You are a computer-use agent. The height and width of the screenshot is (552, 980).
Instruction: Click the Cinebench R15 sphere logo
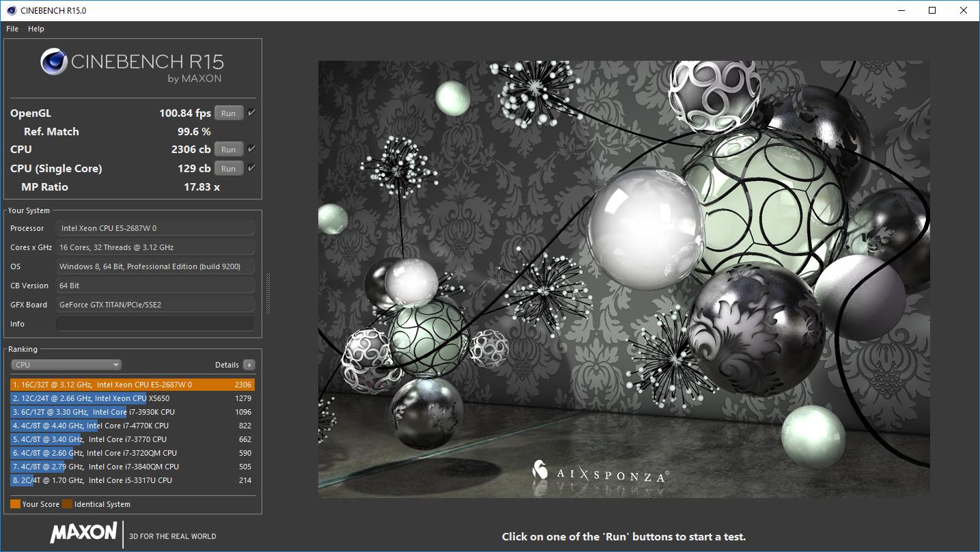pos(54,62)
